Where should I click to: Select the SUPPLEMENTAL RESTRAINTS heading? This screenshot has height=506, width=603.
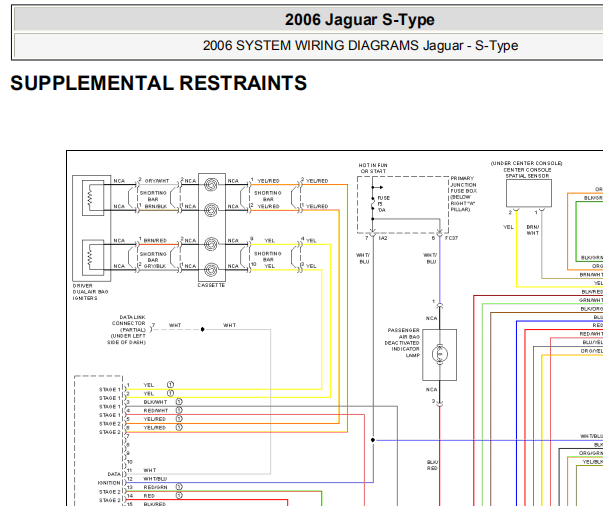pyautogui.click(x=158, y=83)
